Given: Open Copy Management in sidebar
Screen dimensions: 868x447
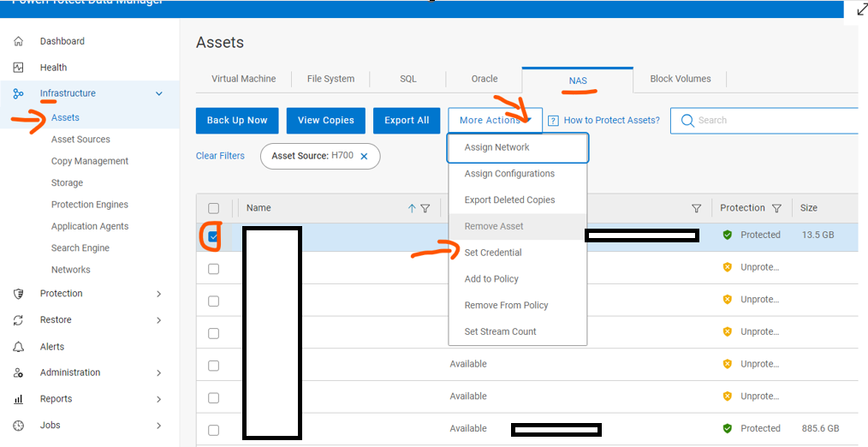Looking at the screenshot, I should 90,161.
